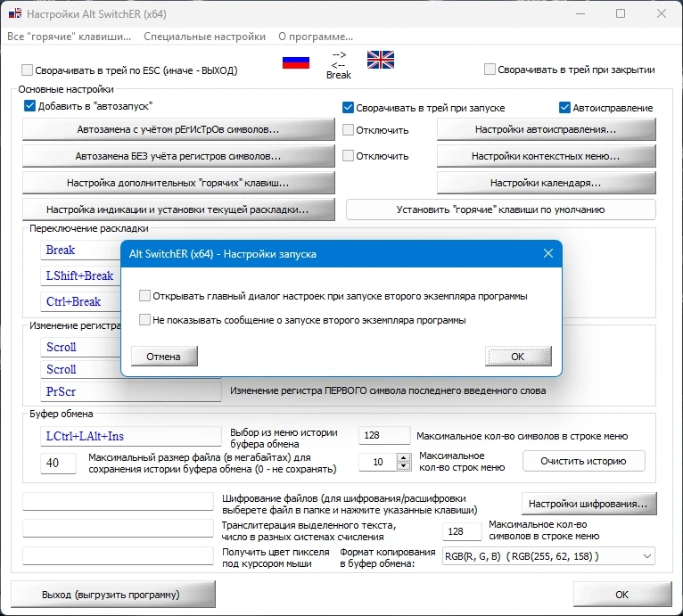The height and width of the screenshot is (616, 683).
Task: Click the pixel color hotkey field
Action: (118, 555)
